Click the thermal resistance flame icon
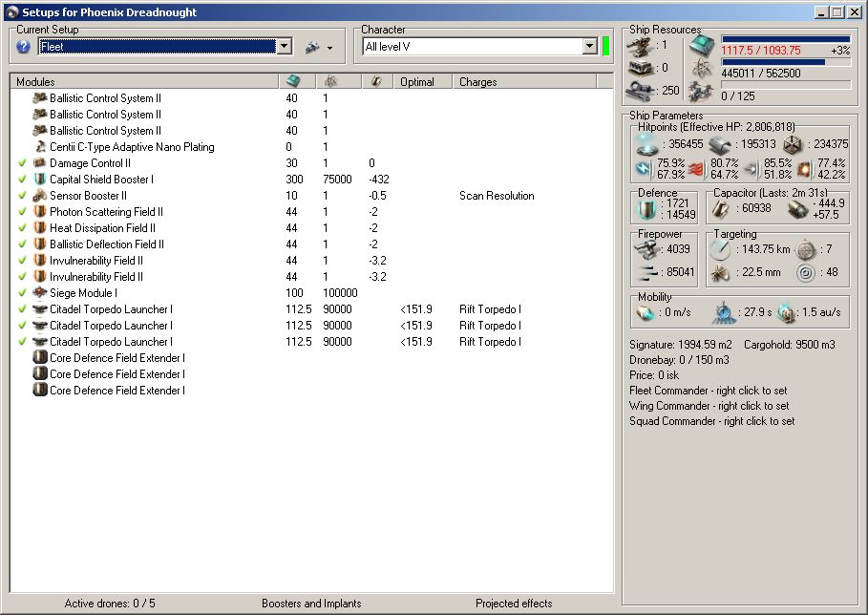868x615 pixels. [696, 168]
